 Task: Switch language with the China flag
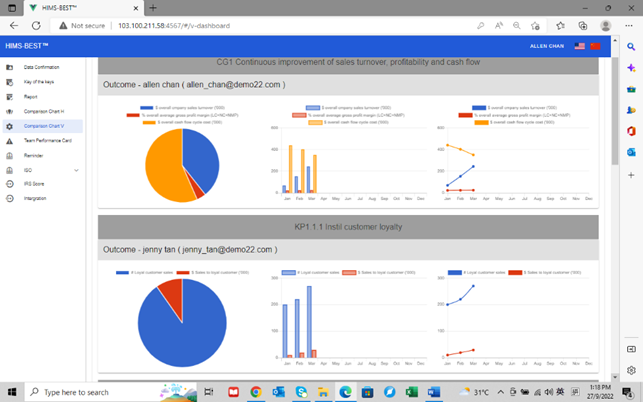point(595,46)
